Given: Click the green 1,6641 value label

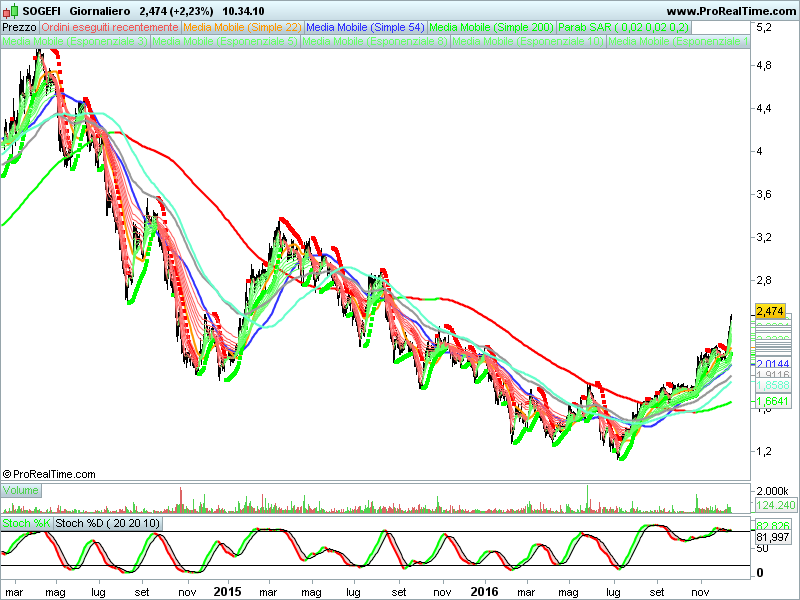Looking at the screenshot, I should pos(773,402).
